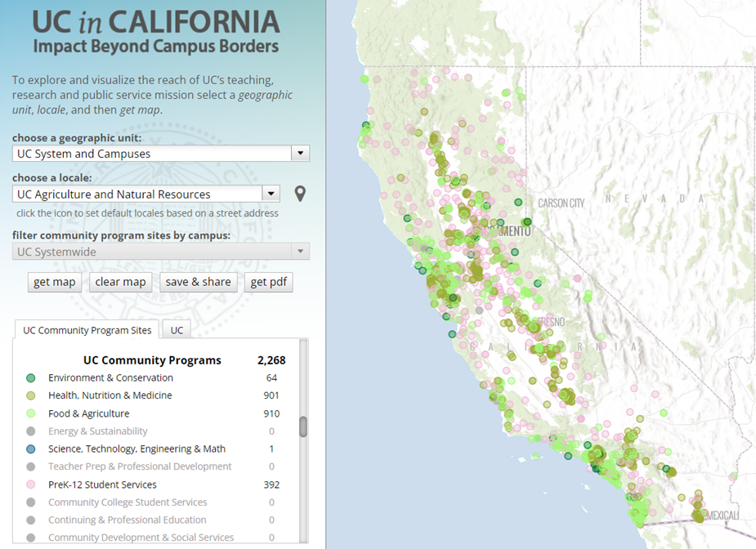Toggle the Continuing & Professional Education dot
The image size is (756, 549).
31,520
